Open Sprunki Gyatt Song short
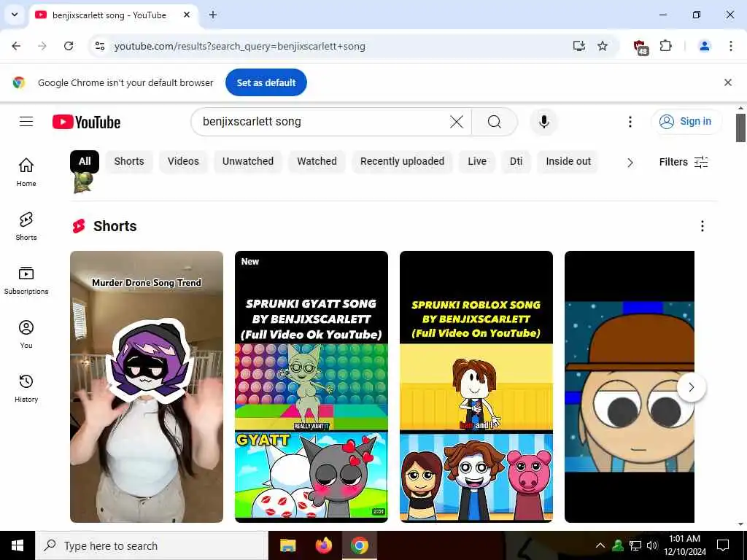The height and width of the screenshot is (560, 747). point(311,386)
